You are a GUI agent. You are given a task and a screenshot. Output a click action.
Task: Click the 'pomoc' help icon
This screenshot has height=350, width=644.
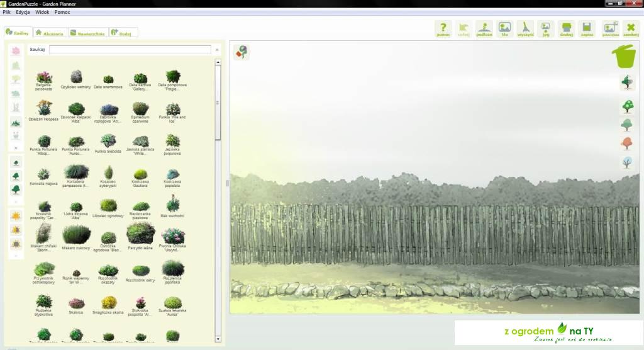click(443, 29)
